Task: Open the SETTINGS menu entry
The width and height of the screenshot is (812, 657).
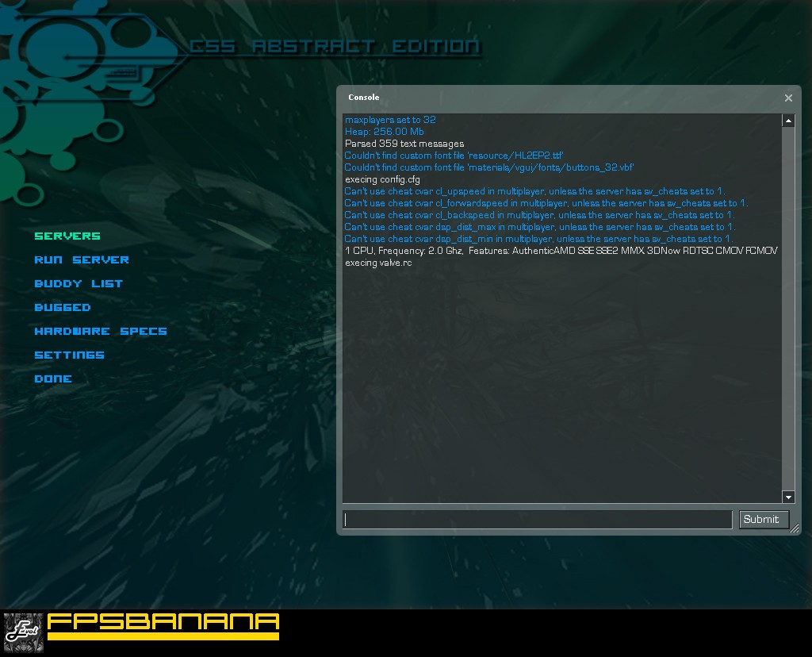Action: [x=69, y=355]
